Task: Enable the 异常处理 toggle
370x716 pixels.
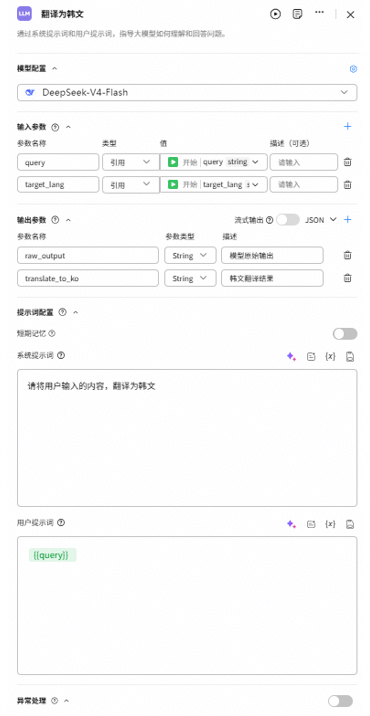Action: 340,701
